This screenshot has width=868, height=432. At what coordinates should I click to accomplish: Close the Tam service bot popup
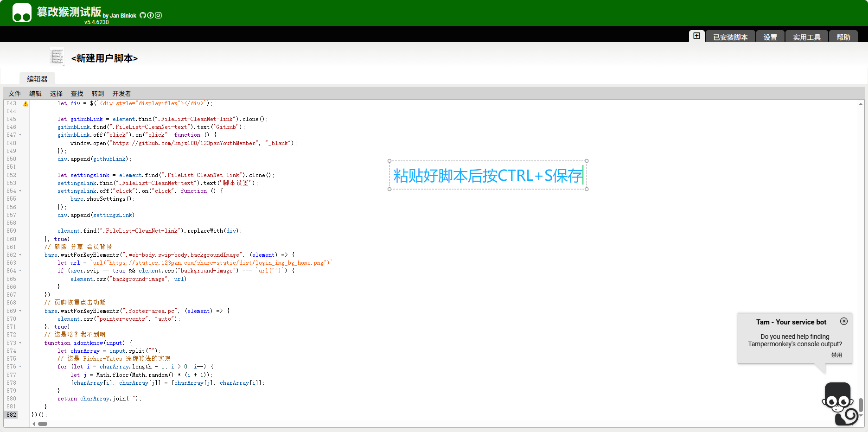[x=843, y=321]
